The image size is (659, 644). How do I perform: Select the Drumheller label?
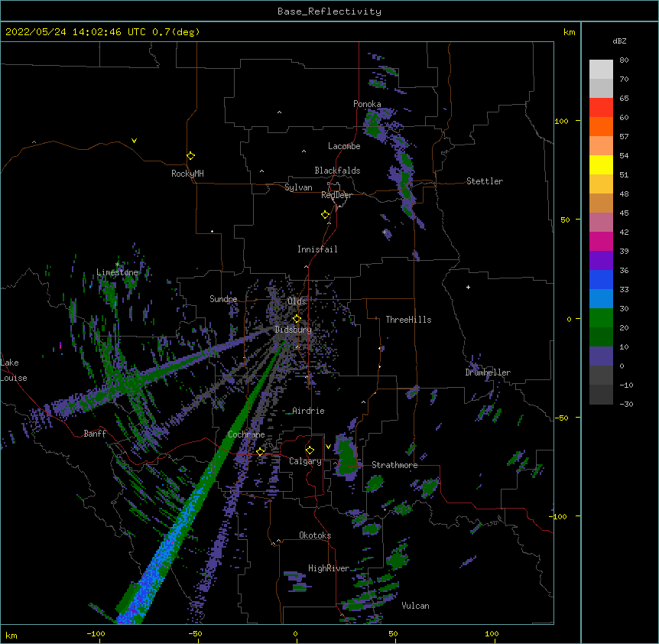pyautogui.click(x=488, y=372)
